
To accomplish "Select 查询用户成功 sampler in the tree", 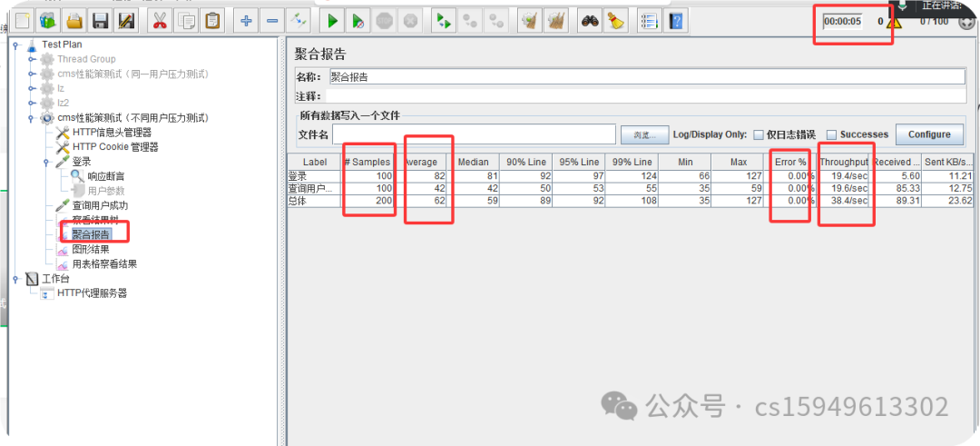I will click(100, 205).
